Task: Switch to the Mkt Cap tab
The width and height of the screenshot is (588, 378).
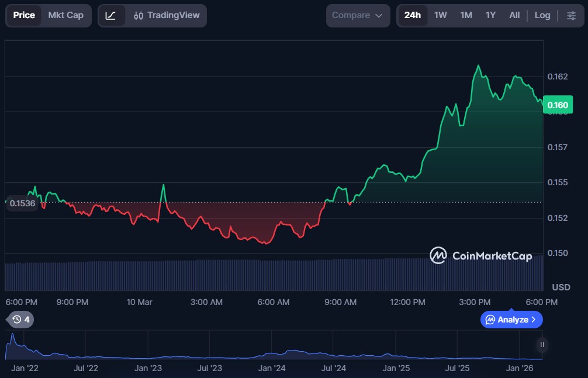Action: pos(65,15)
